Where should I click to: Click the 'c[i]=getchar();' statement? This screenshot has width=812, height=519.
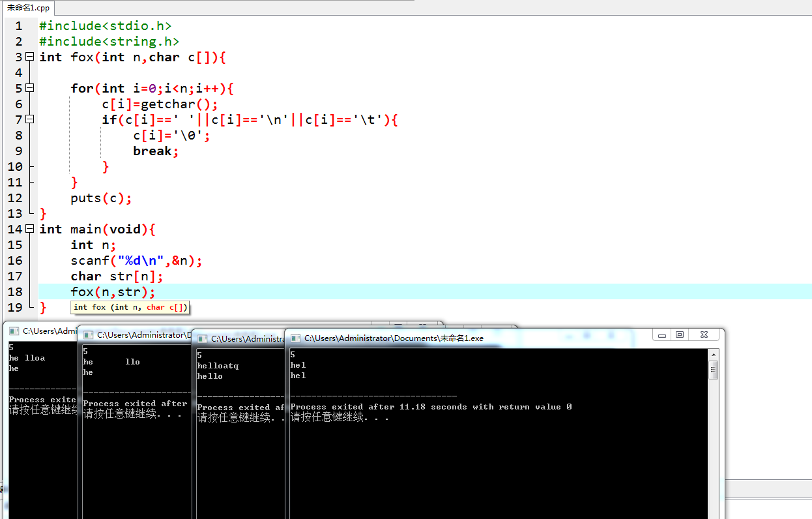pos(160,104)
